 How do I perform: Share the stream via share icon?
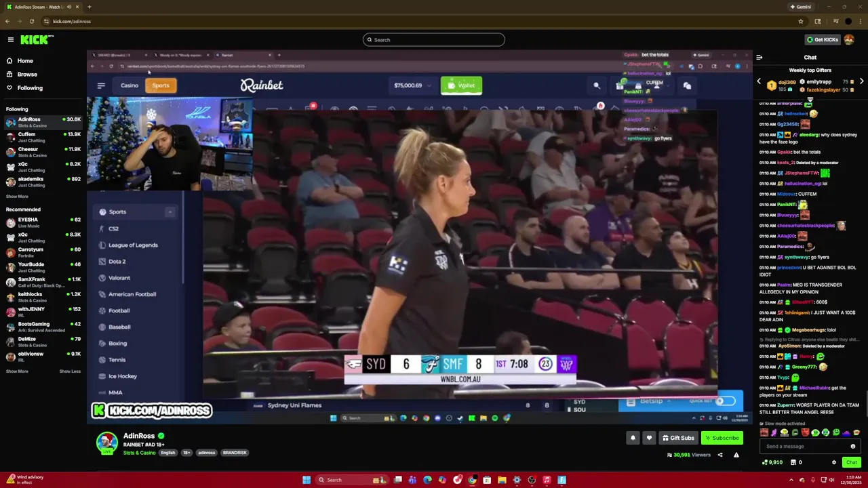720,455
